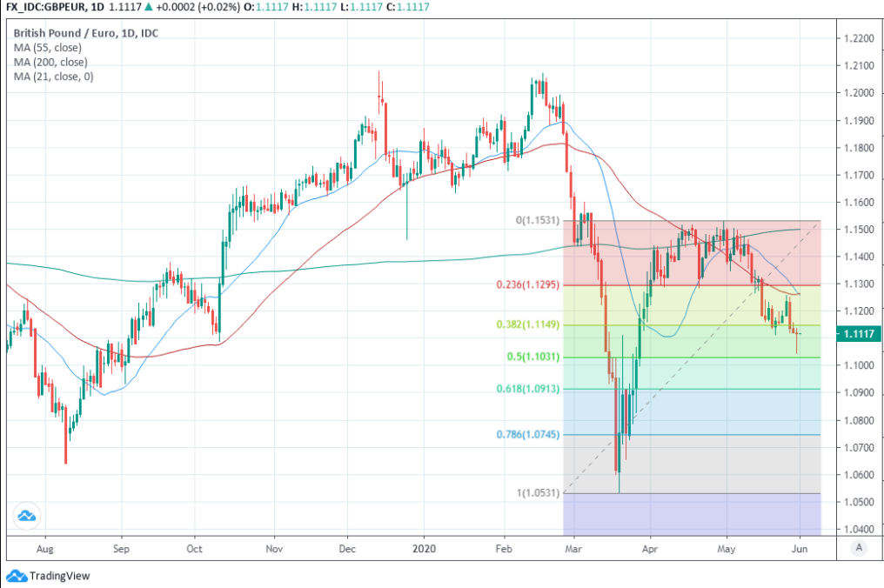Select the MA (55, close) legend entry
This screenshot has width=884, height=588.
pos(50,48)
